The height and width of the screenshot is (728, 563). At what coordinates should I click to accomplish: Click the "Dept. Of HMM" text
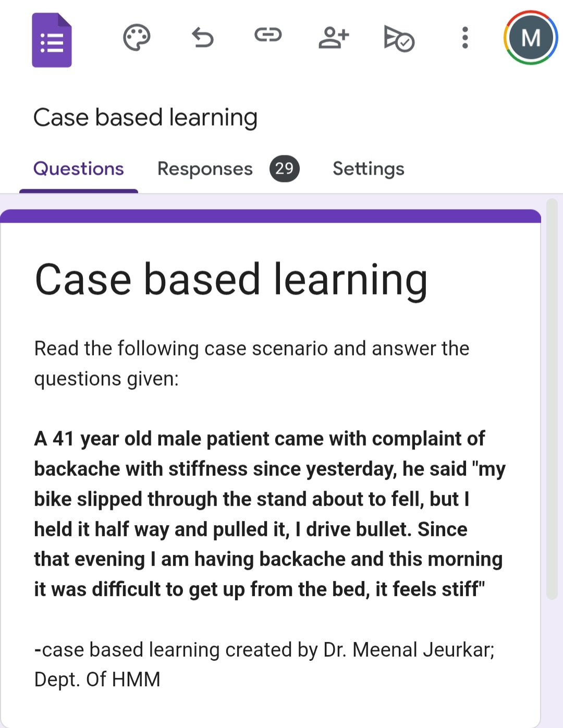(x=97, y=680)
